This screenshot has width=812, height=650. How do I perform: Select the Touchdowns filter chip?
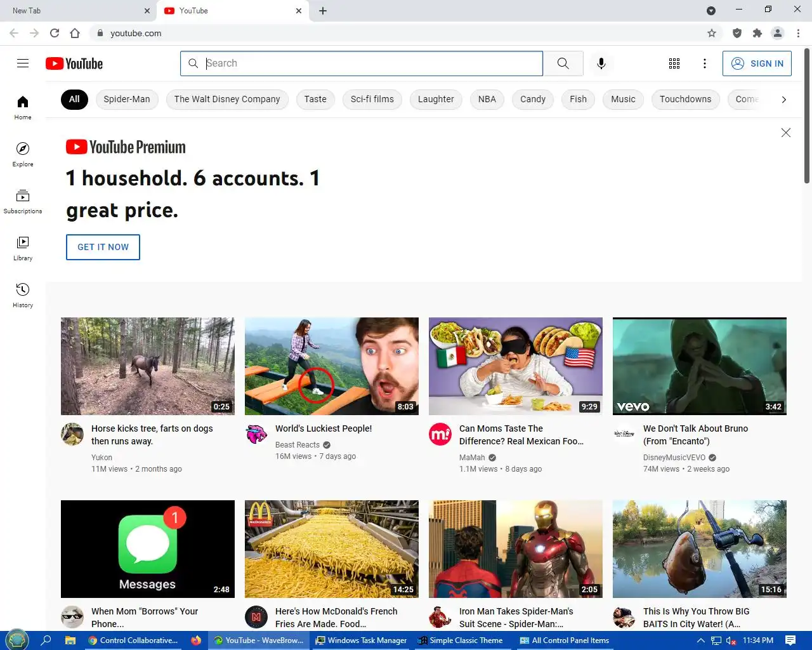pyautogui.click(x=686, y=99)
